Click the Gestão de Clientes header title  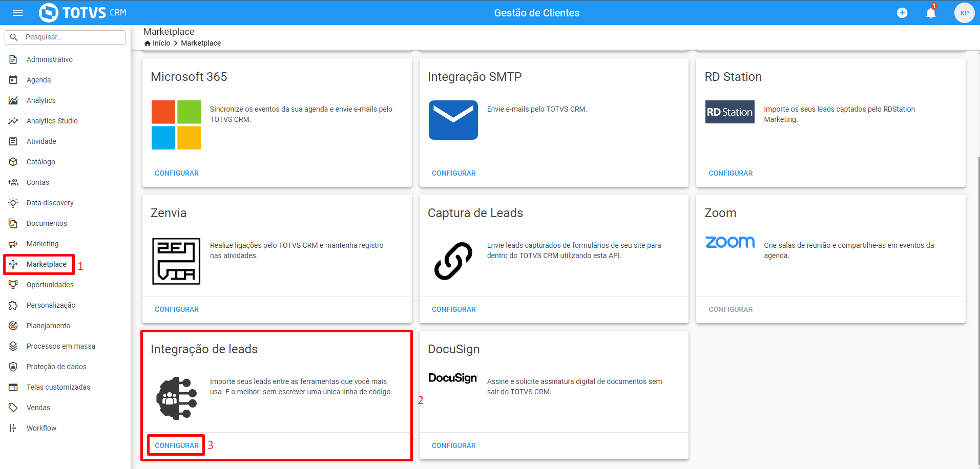point(537,13)
